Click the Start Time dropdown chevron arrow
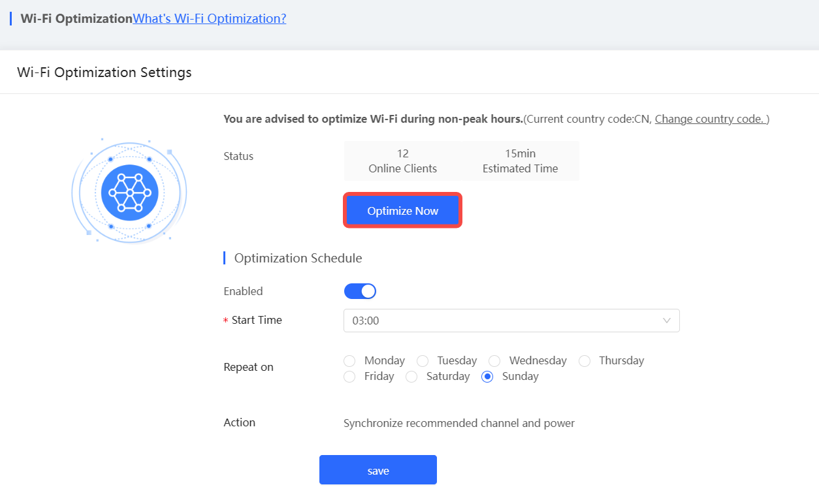The width and height of the screenshot is (819, 504). point(666,321)
